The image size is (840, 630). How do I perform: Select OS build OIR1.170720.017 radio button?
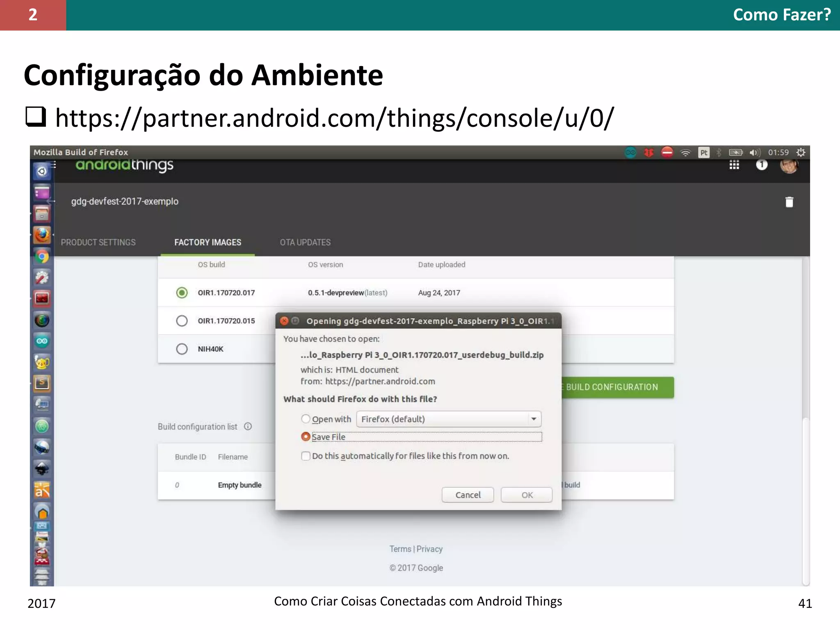tap(182, 292)
